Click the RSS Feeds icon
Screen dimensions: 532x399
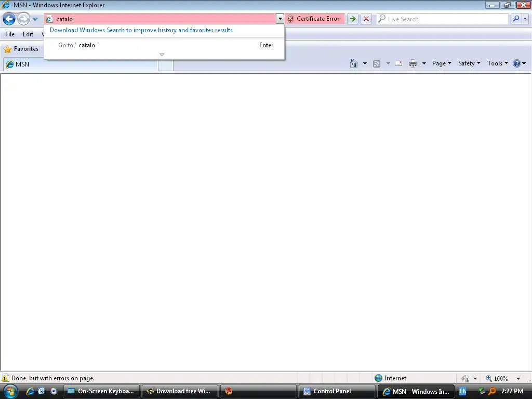pyautogui.click(x=376, y=63)
